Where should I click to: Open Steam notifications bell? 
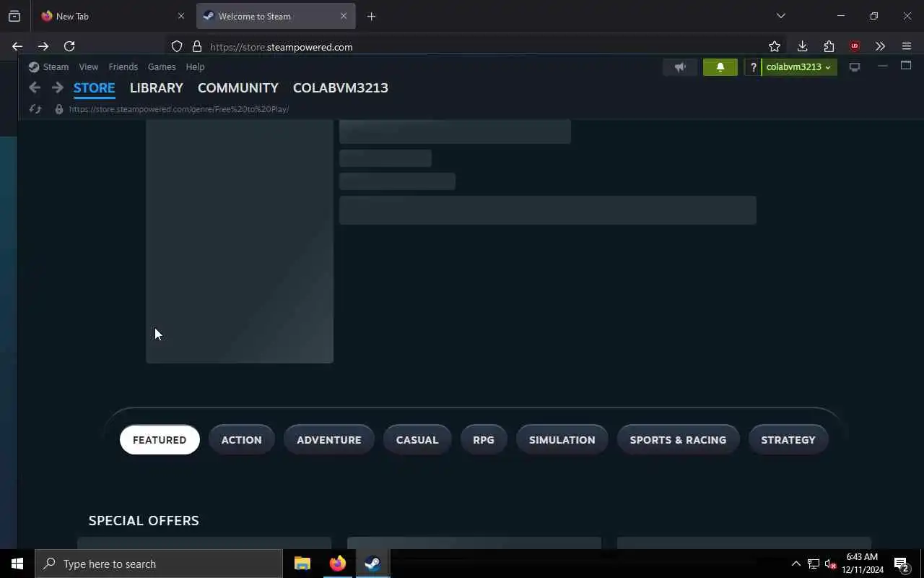pyautogui.click(x=720, y=67)
